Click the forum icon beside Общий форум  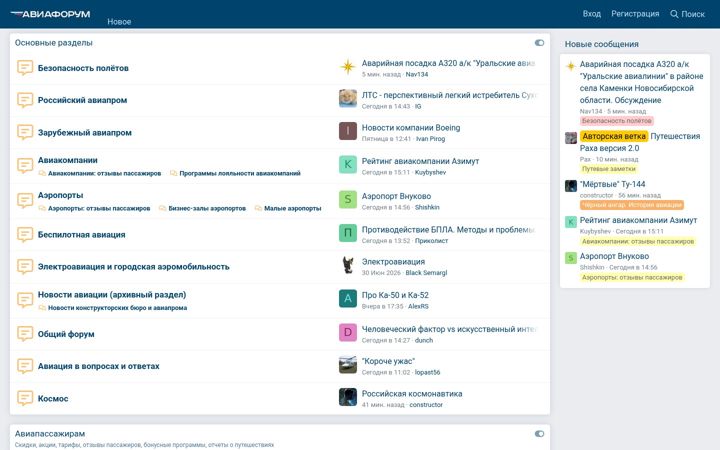[25, 334]
